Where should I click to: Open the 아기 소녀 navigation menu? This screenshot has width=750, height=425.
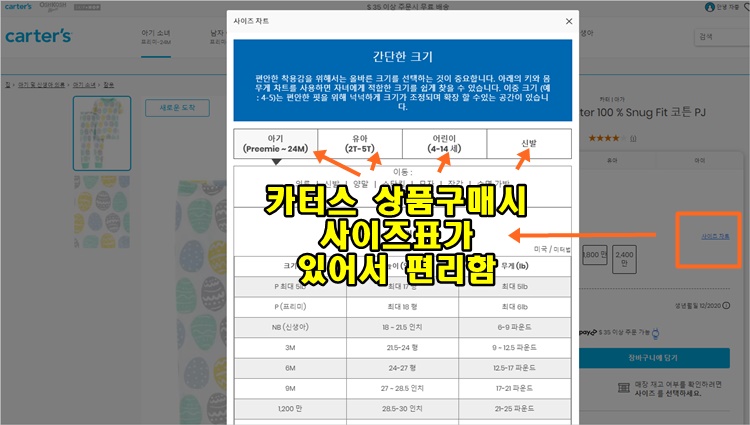click(156, 37)
